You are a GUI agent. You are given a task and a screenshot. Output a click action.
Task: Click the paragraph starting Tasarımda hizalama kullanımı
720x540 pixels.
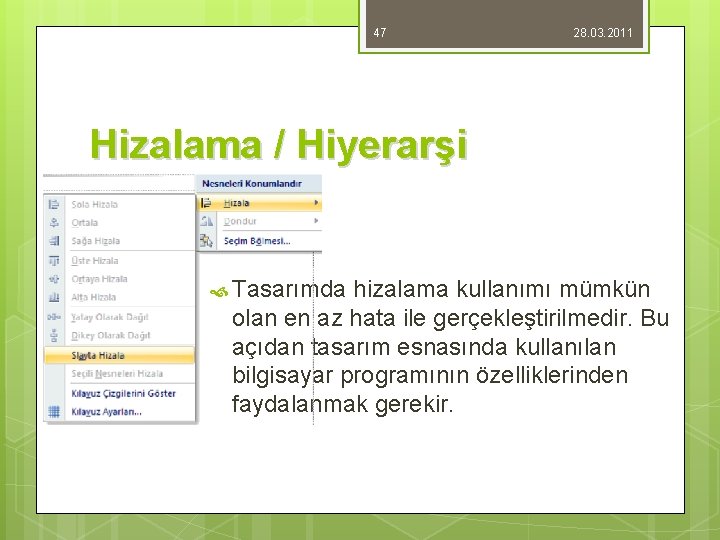[450, 347]
